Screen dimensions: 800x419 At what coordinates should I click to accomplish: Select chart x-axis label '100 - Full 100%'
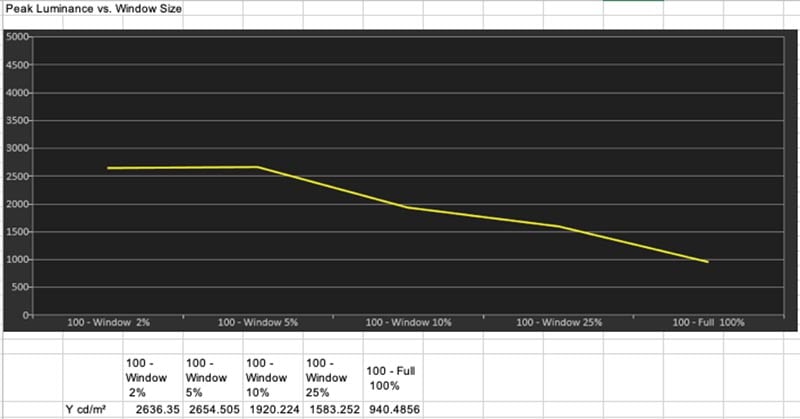pyautogui.click(x=709, y=323)
